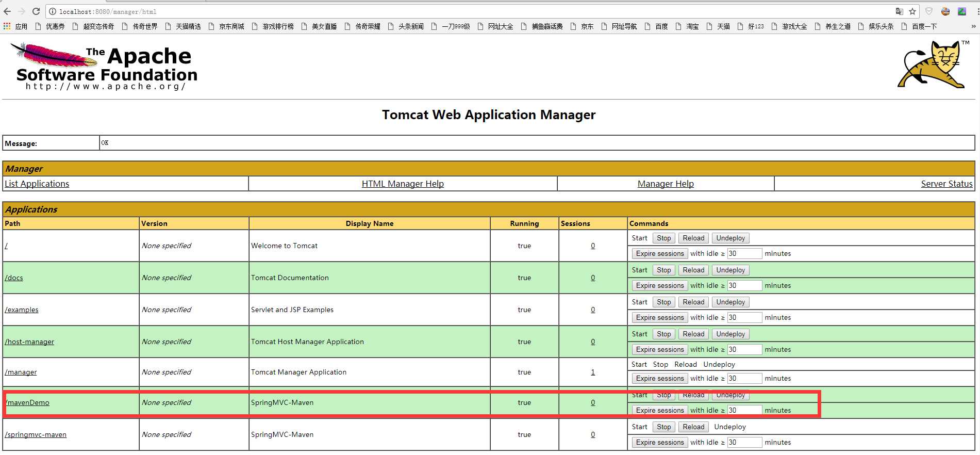The image size is (980, 455).
Task: Reload the /host-manager application
Action: pos(693,334)
